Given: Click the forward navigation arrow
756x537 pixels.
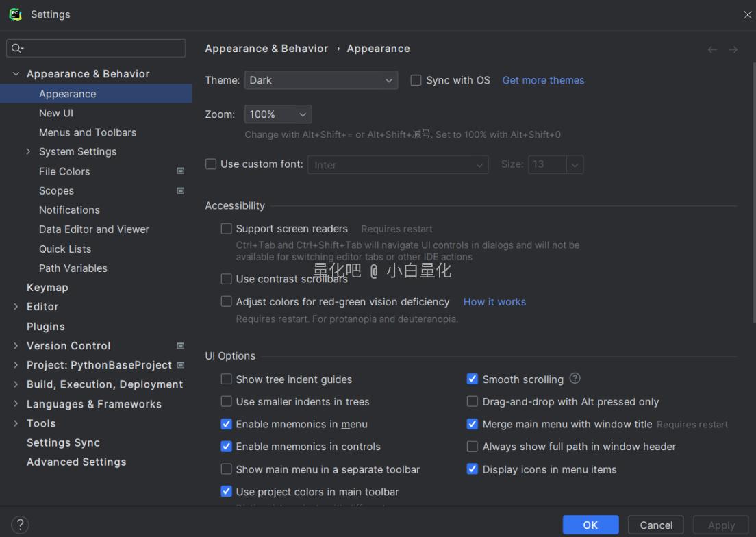Looking at the screenshot, I should click(733, 49).
